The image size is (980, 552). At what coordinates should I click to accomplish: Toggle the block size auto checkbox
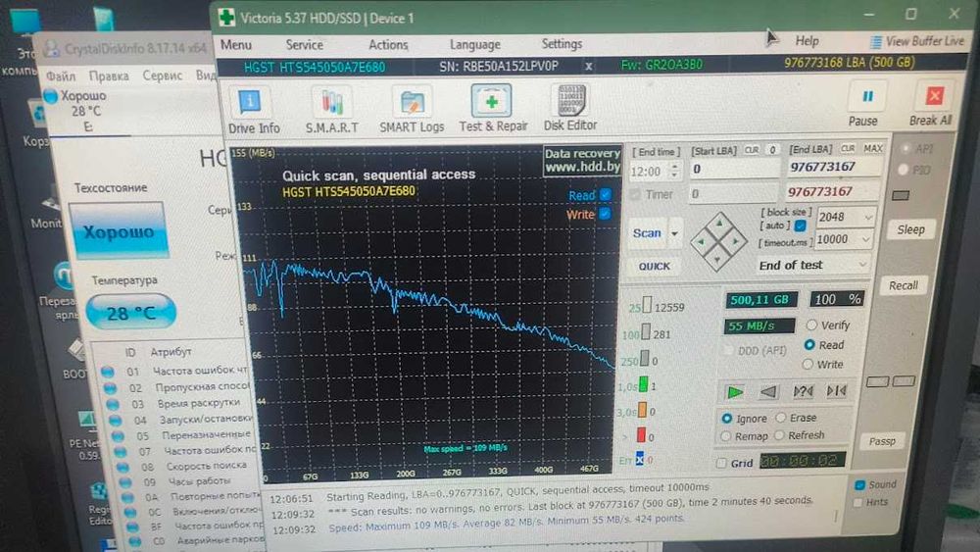pos(800,226)
